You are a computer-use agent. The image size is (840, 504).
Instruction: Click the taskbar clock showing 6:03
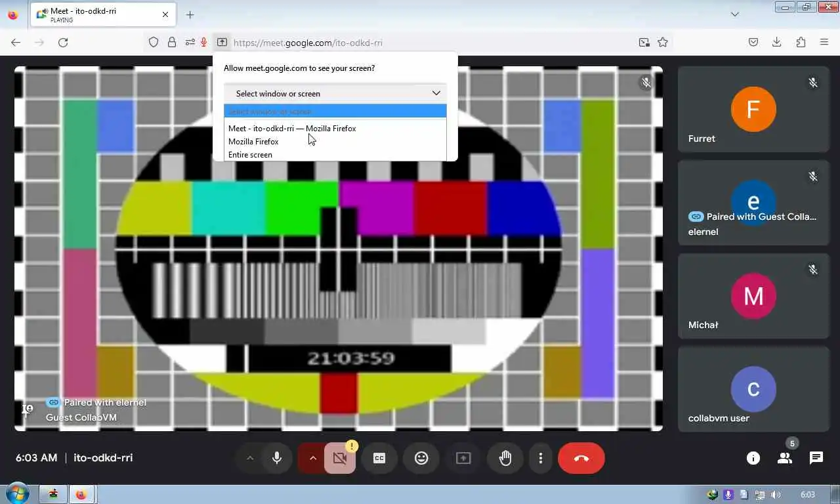pyautogui.click(x=808, y=495)
